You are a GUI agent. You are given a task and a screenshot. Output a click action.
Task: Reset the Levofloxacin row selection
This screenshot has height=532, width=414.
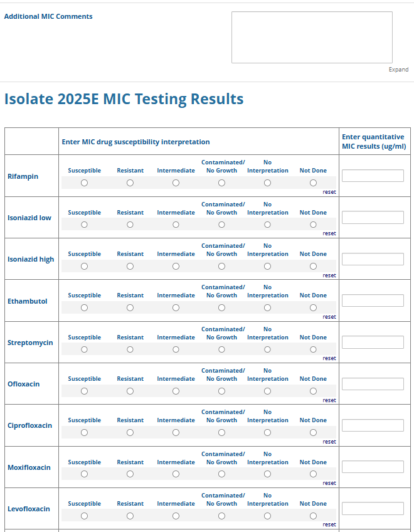329,524
